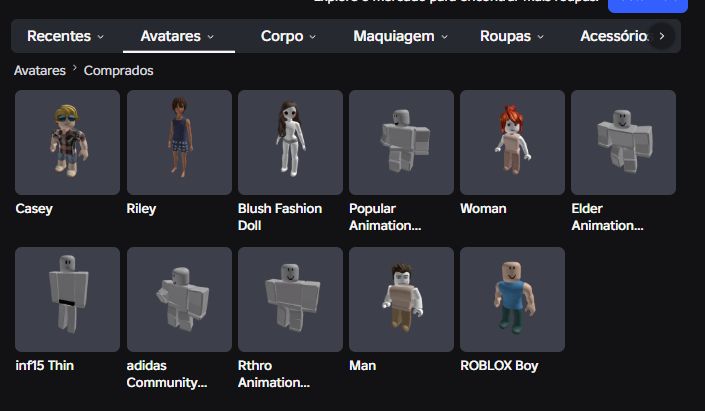Click the Casey name label
The height and width of the screenshot is (411, 705).
click(34, 209)
